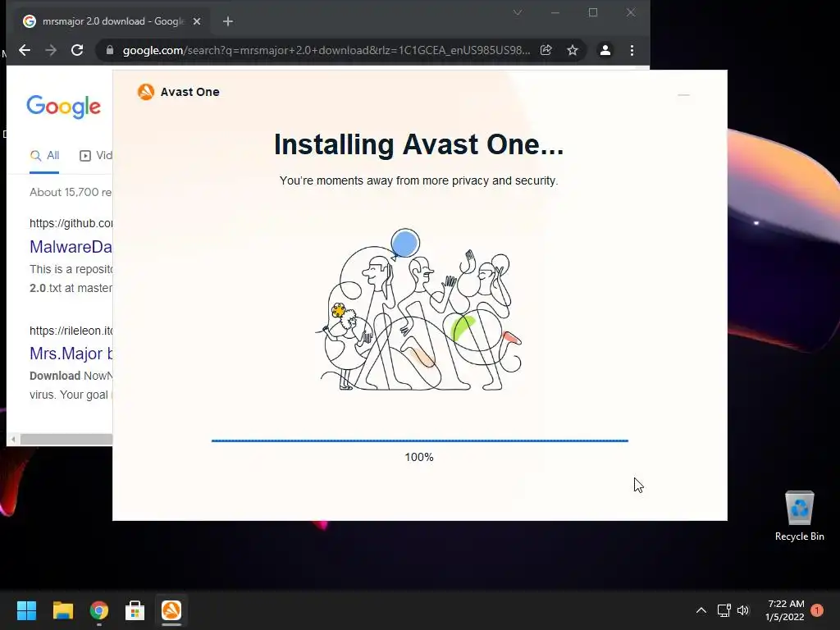Reload the Chrome page

(77, 50)
